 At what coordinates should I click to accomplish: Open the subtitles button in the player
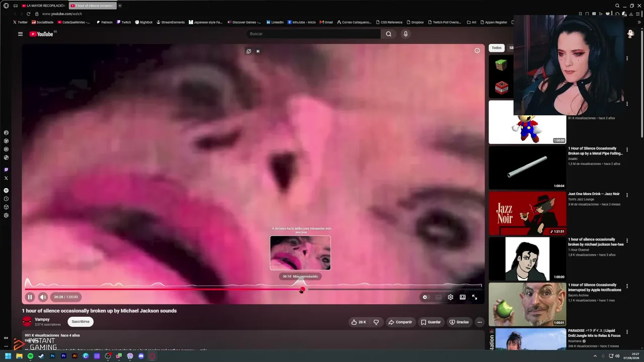coord(438,297)
